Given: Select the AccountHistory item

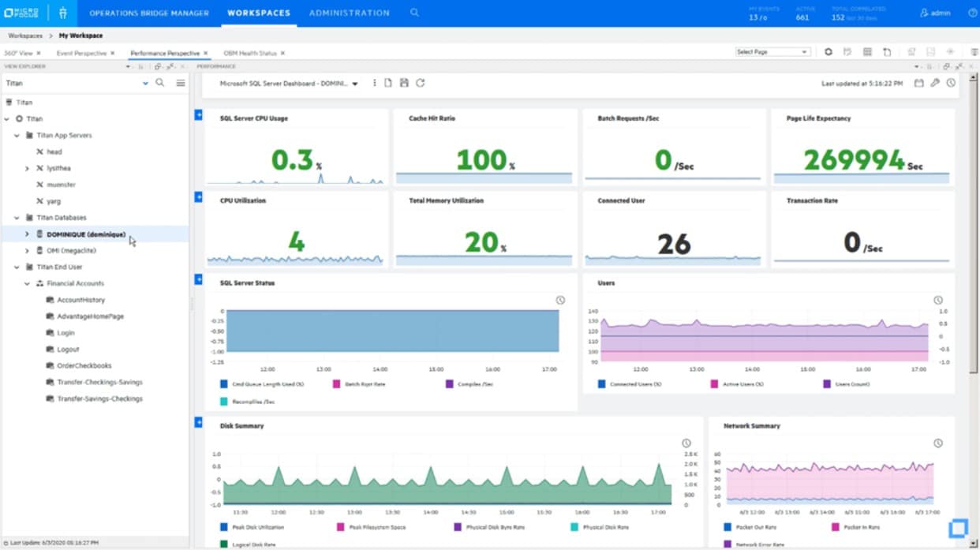Looking at the screenshot, I should 80,300.
